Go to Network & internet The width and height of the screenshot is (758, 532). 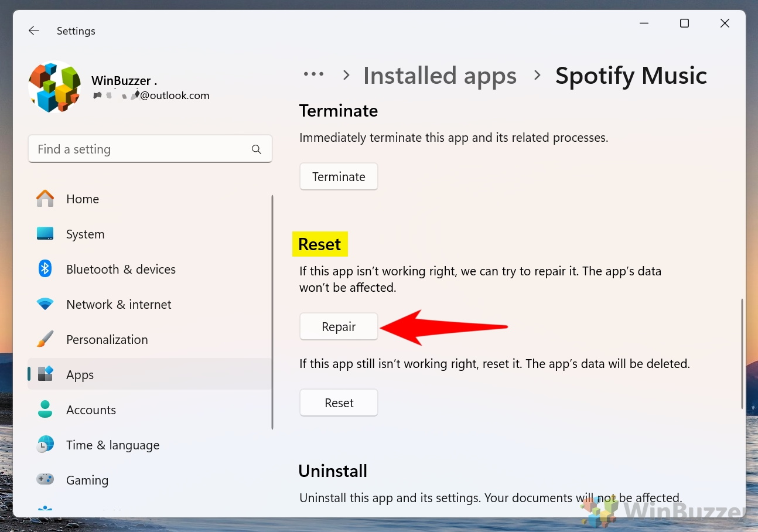pyautogui.click(x=119, y=305)
